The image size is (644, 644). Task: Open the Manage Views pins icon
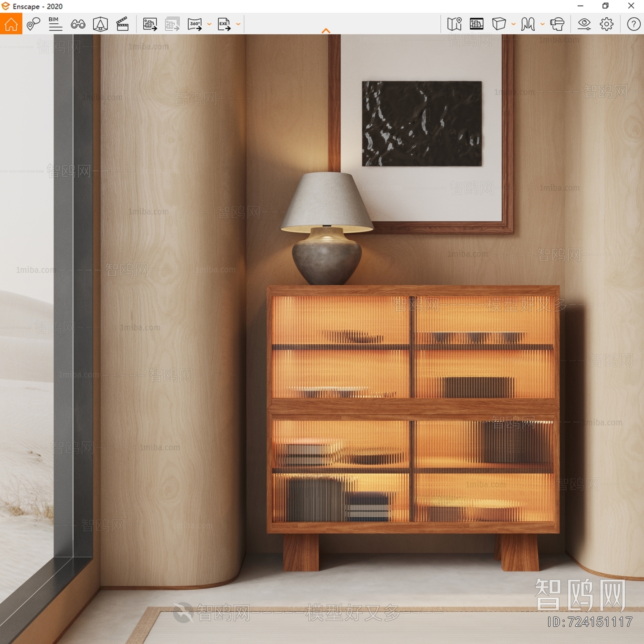pos(33,24)
